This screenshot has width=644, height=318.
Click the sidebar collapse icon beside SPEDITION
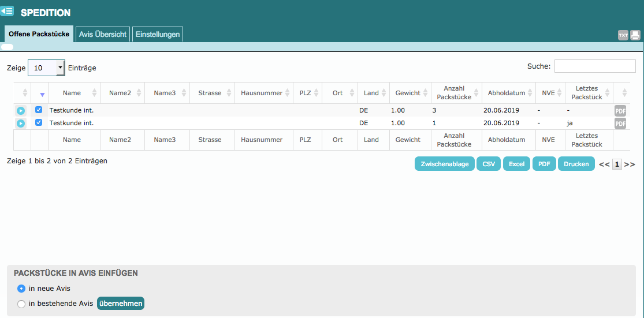pyautogui.click(x=7, y=10)
